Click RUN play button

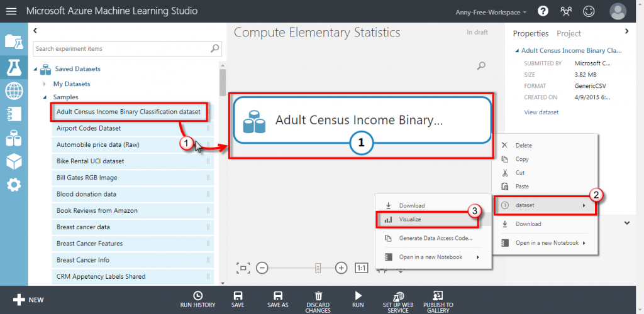coord(358,300)
